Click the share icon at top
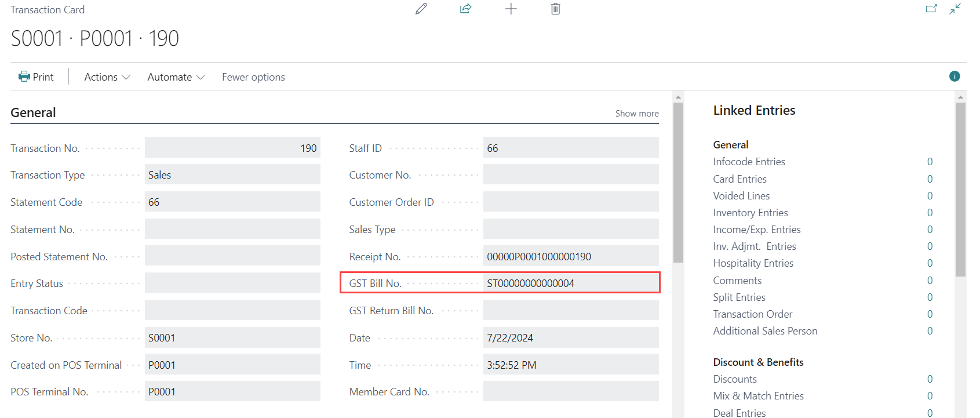The image size is (980, 418). [466, 9]
